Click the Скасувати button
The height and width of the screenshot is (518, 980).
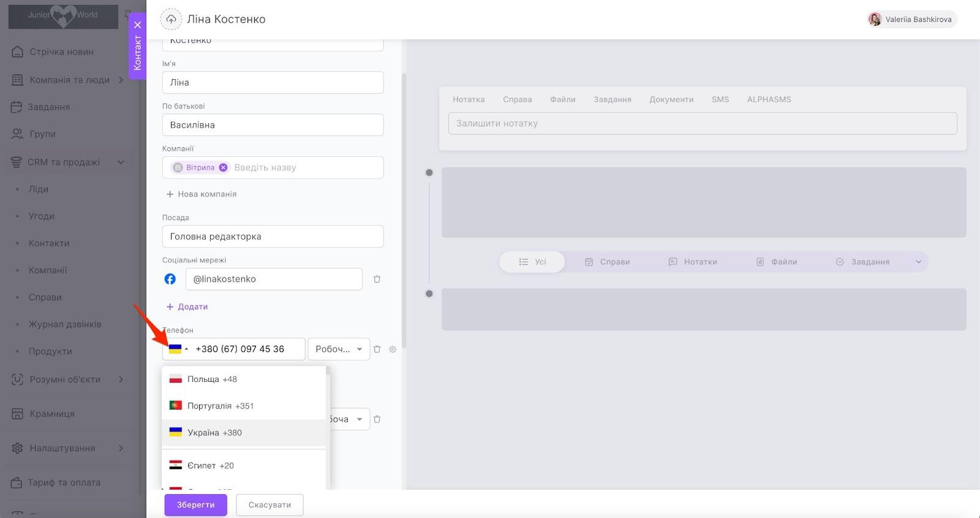click(x=269, y=505)
